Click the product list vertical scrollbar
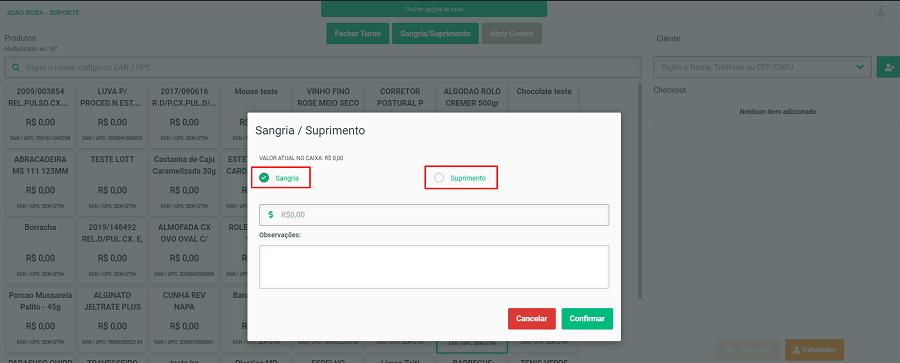Screen dimensions: 900x363 click(641, 190)
